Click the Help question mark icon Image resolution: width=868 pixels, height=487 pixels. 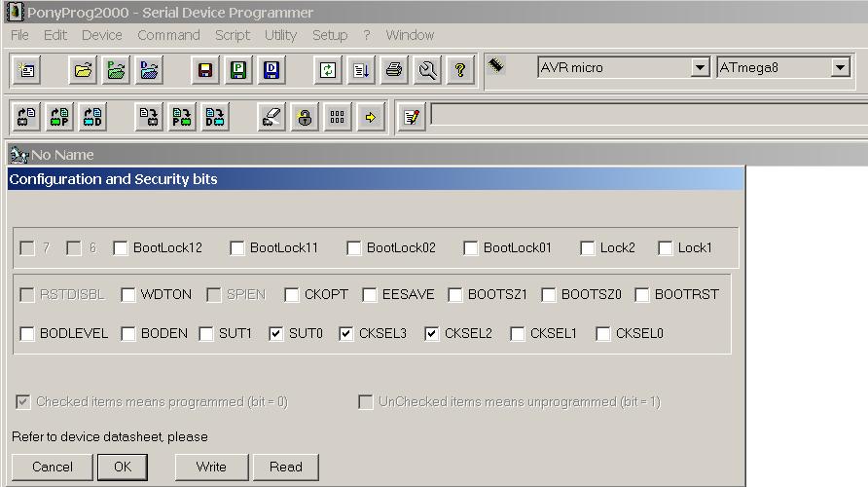click(x=460, y=70)
